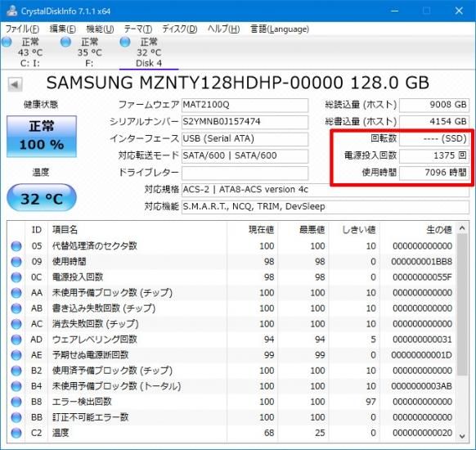476x450 pixels.
Task: Open the 編集(E) menu
Action: pos(62,29)
